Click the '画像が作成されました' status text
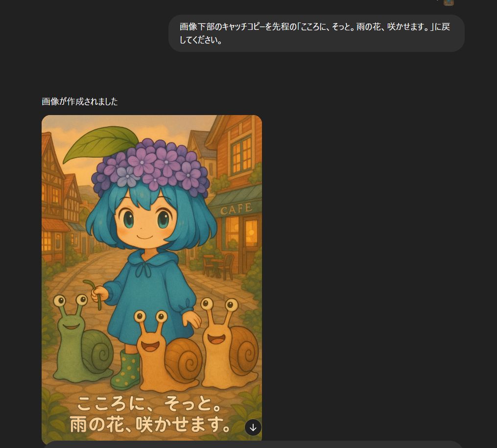Viewport: 497px width, 448px height. (79, 101)
